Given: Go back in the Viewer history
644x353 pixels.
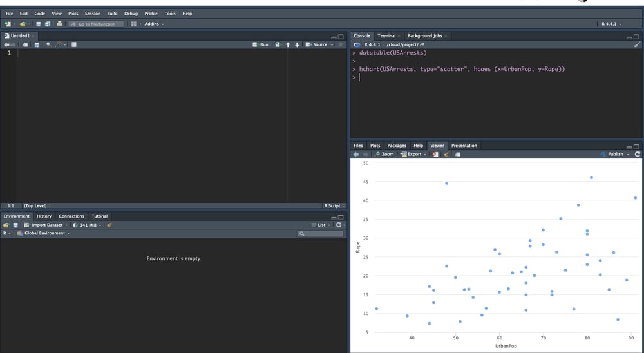Looking at the screenshot, I should (x=356, y=154).
